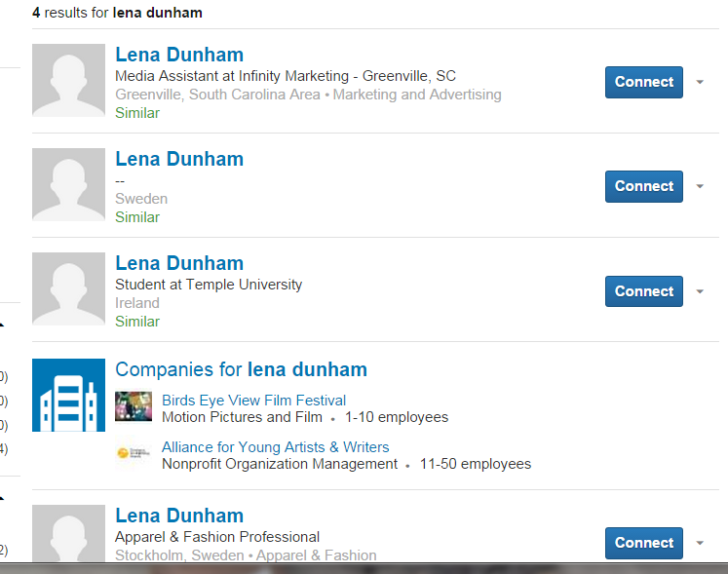This screenshot has width=728, height=574.
Task: Open Alliance for Young Artists & Writers
Action: click(x=275, y=447)
